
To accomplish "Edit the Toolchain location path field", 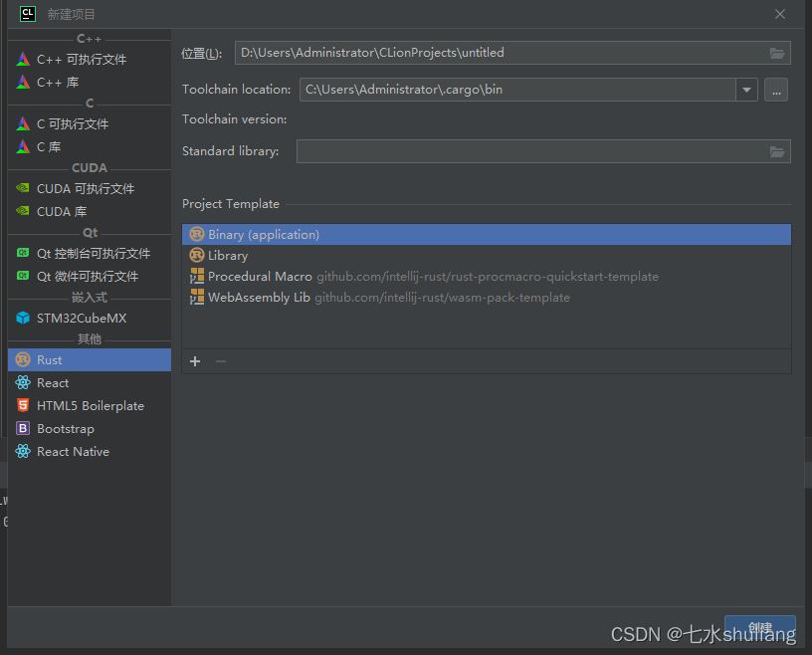I will pyautogui.click(x=517, y=90).
